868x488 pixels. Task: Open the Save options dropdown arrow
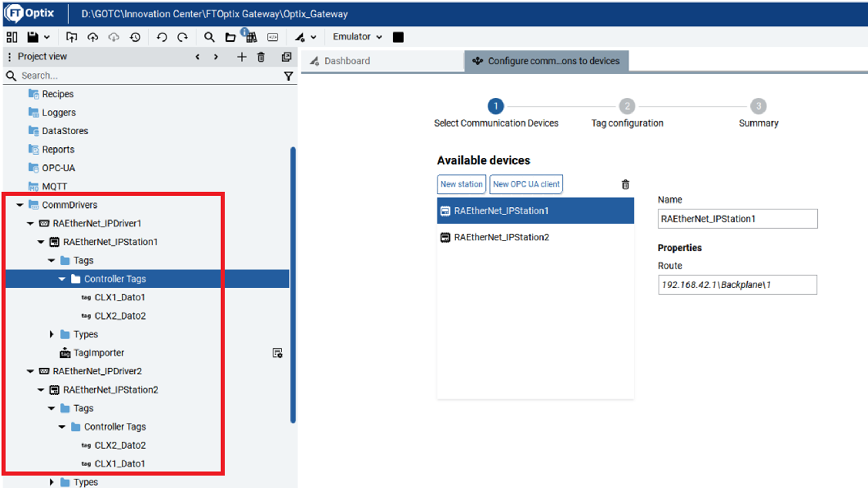point(47,37)
